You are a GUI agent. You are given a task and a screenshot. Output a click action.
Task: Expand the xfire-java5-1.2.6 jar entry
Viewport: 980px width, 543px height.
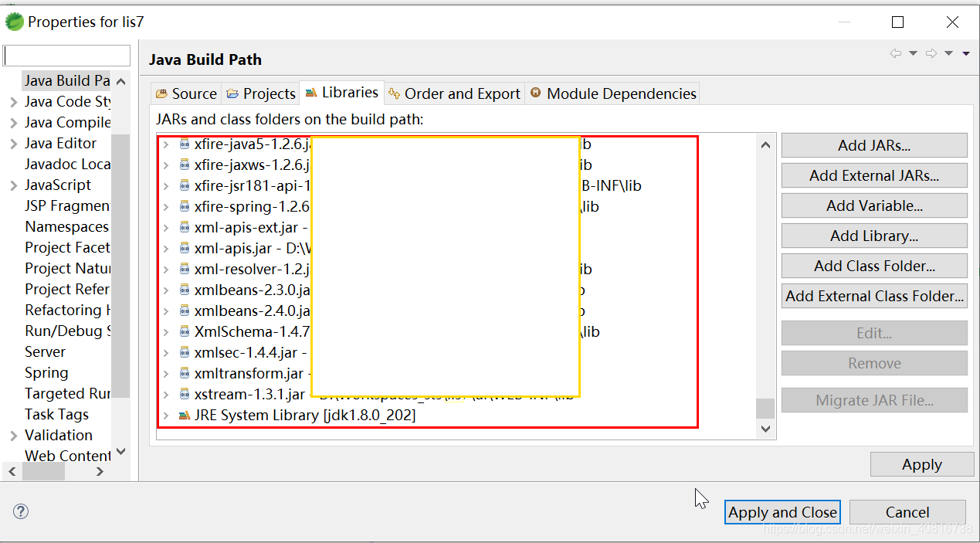(165, 144)
